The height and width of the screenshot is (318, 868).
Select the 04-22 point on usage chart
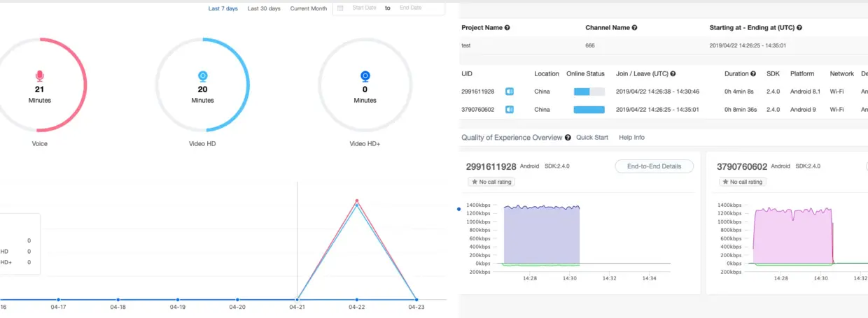[x=357, y=299]
